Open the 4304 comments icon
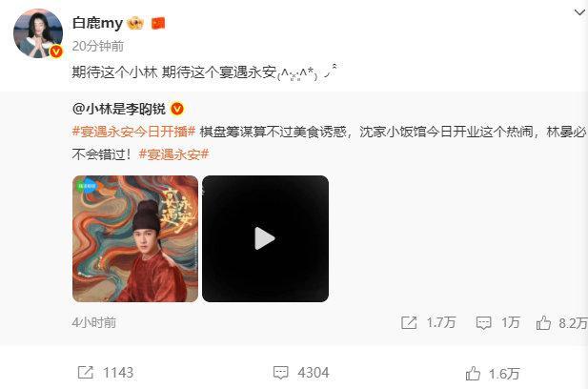Screen dimensions: 588x389 click(280, 373)
